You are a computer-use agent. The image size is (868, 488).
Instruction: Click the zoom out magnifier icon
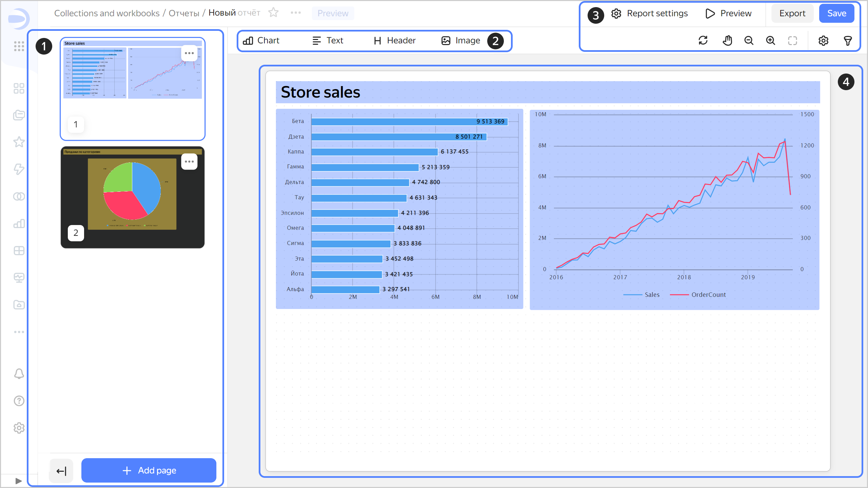(x=749, y=41)
